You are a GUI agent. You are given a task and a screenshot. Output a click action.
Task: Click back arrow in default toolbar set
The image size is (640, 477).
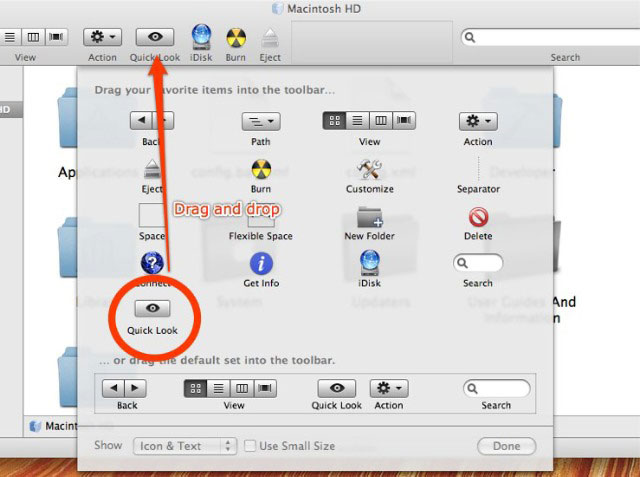point(113,388)
